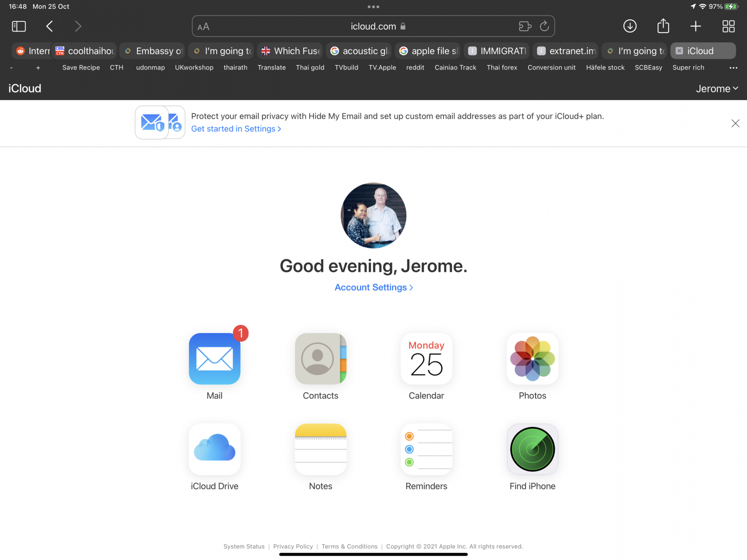Open Get started in Settings link
Screen dimensions: 747x560
[x=236, y=129]
